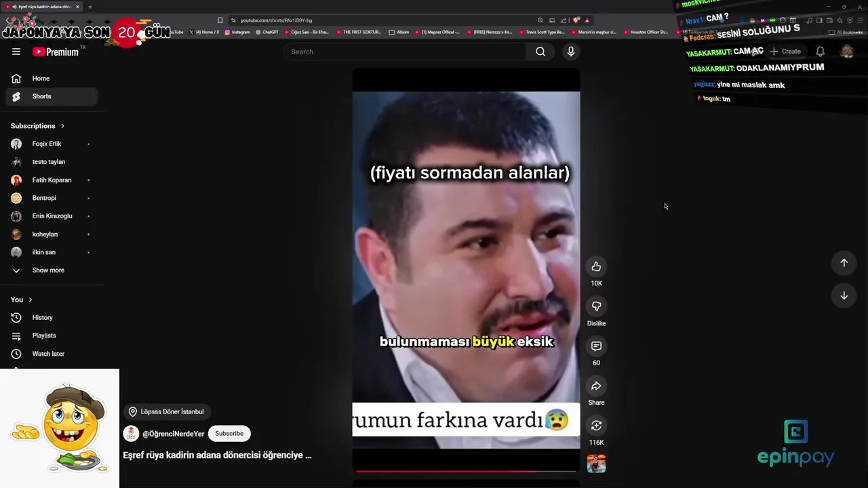The height and width of the screenshot is (488, 868).
Task: Open the Fatih Koparan channel
Action: pos(52,180)
